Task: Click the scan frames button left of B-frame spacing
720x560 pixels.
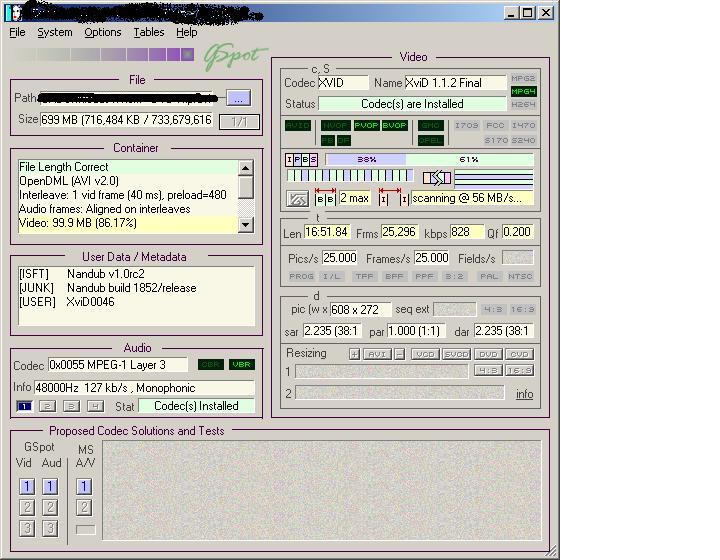Action: (x=297, y=199)
